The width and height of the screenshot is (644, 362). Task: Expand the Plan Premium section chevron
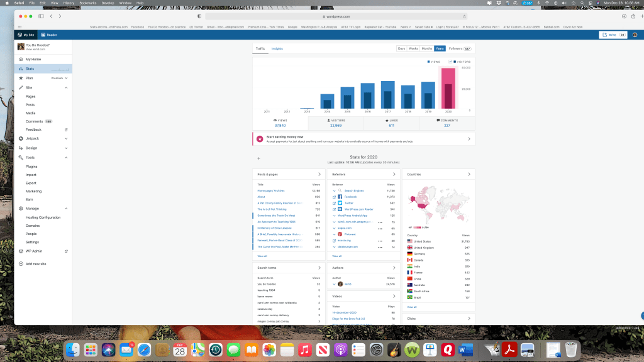click(x=66, y=78)
